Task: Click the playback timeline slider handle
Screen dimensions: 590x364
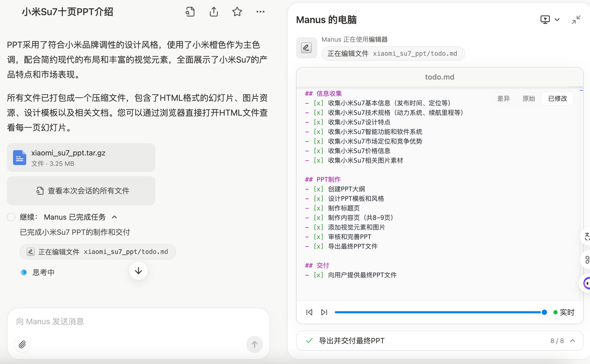Action: (x=544, y=312)
